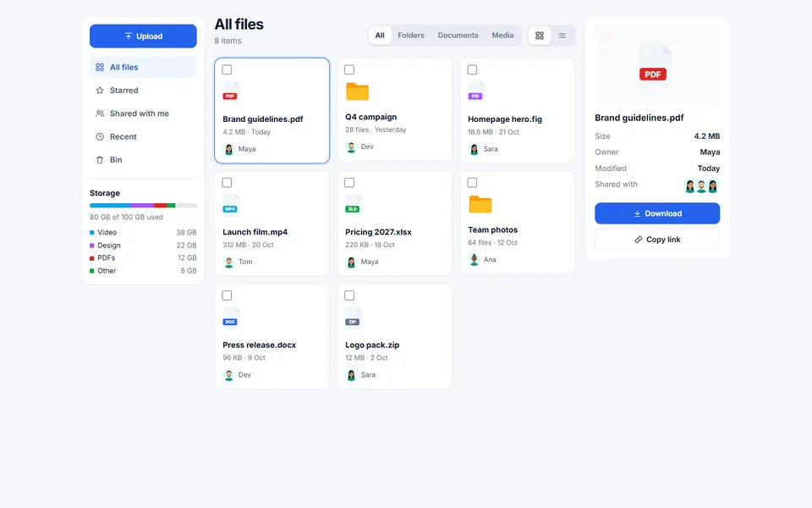The width and height of the screenshot is (812, 508).
Task: Click the Team photos folder icon
Action: 480,204
